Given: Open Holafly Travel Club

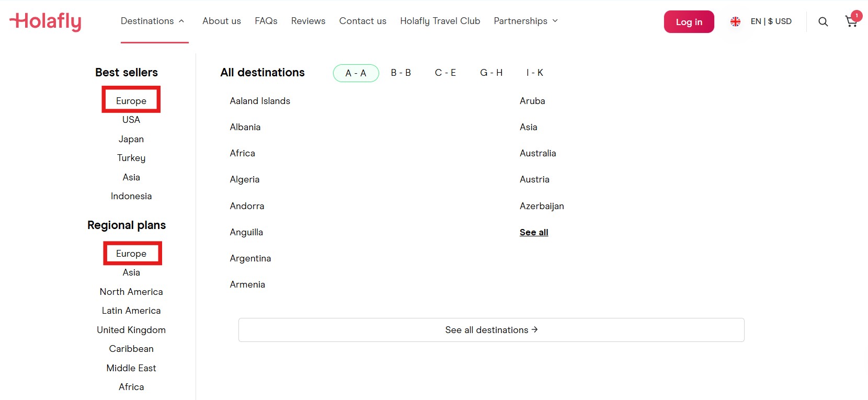Looking at the screenshot, I should coord(440,21).
